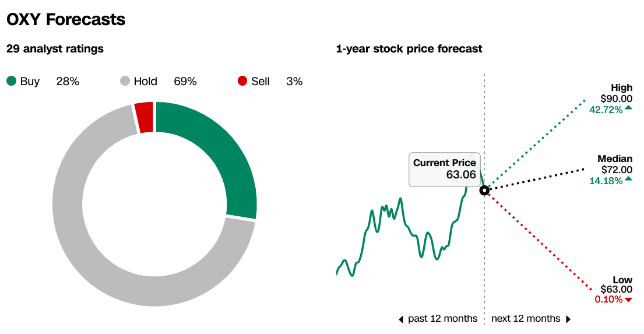Click the High $90.00 forecast label

coord(611,99)
